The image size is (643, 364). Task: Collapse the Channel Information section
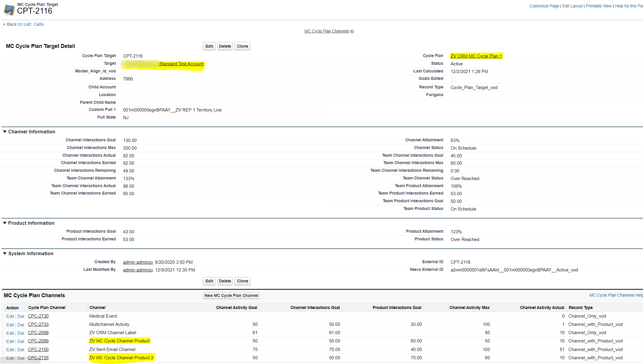tap(5, 132)
